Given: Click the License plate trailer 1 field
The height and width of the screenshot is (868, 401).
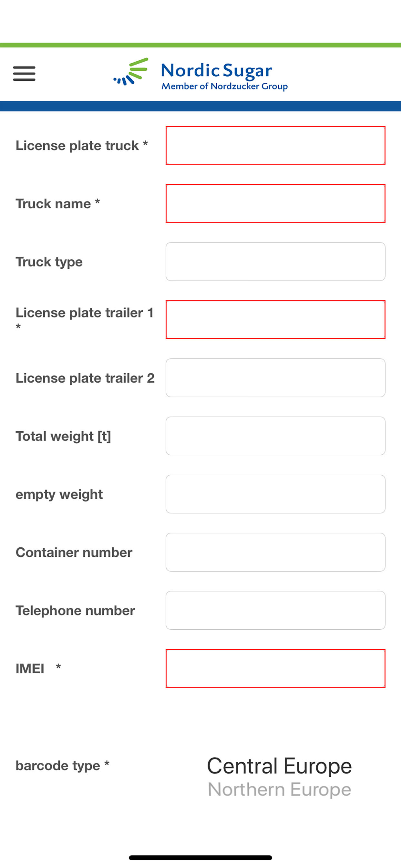Looking at the screenshot, I should point(275,319).
